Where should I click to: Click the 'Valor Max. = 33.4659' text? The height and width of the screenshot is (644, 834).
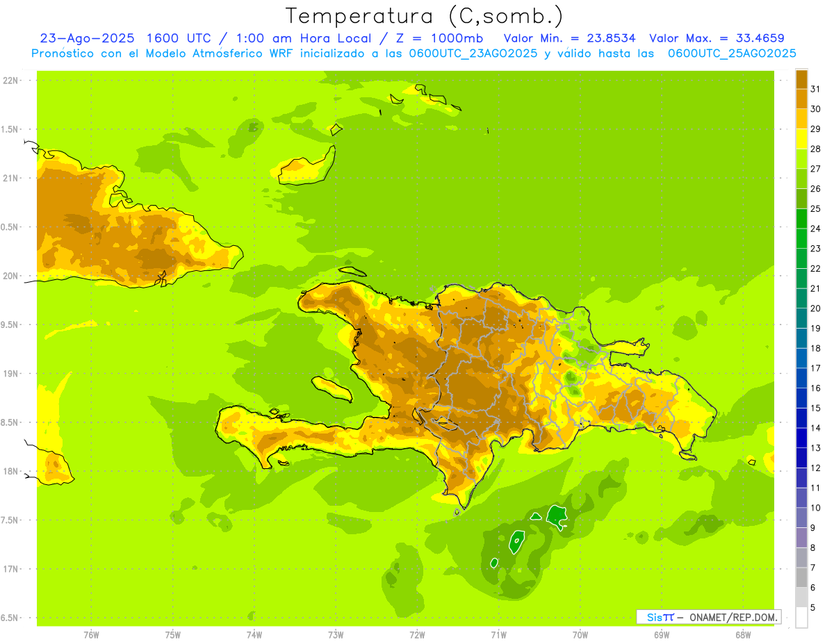717,39
